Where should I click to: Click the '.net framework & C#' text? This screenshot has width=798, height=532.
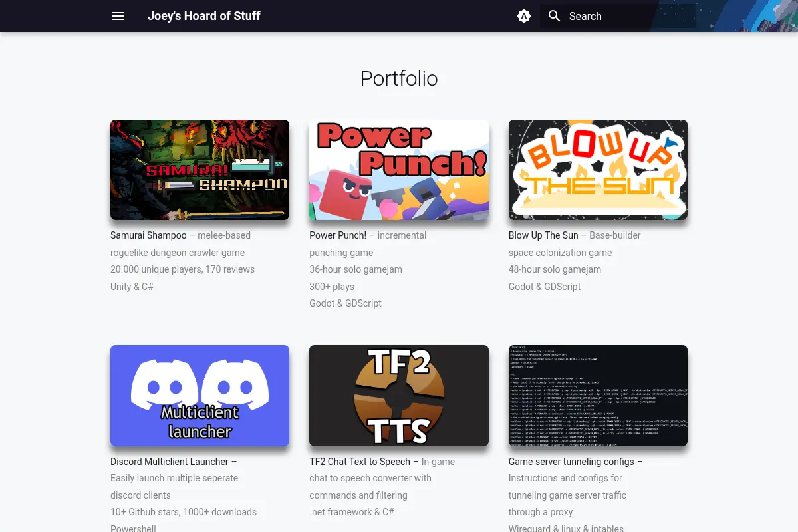click(352, 512)
